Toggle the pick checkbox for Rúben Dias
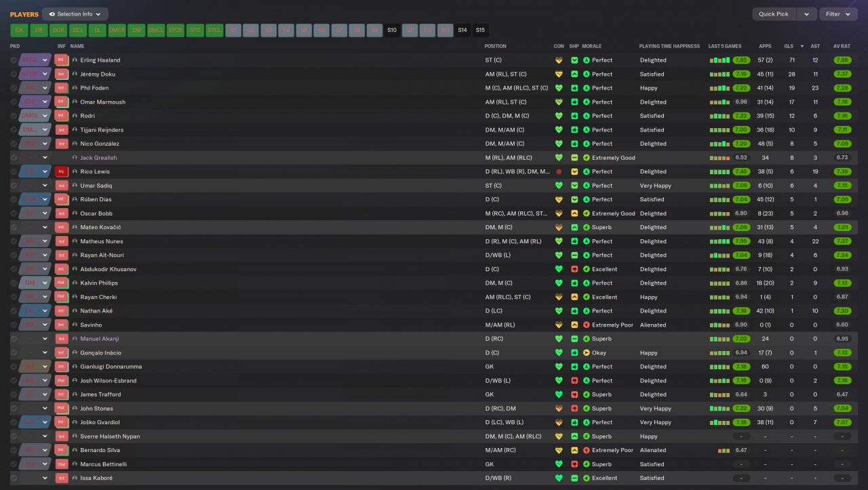The height and width of the screenshot is (490, 868). click(x=14, y=199)
